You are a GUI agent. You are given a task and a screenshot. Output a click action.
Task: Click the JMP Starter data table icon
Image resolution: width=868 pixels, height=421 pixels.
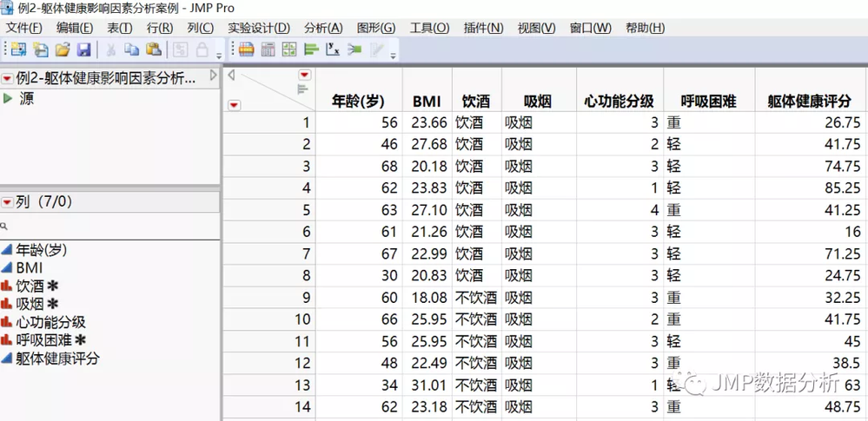coord(247,49)
